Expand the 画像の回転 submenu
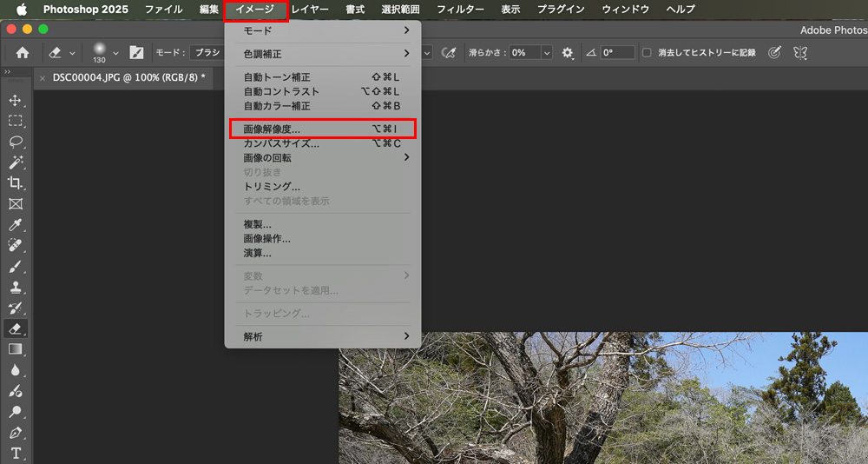 [323, 158]
